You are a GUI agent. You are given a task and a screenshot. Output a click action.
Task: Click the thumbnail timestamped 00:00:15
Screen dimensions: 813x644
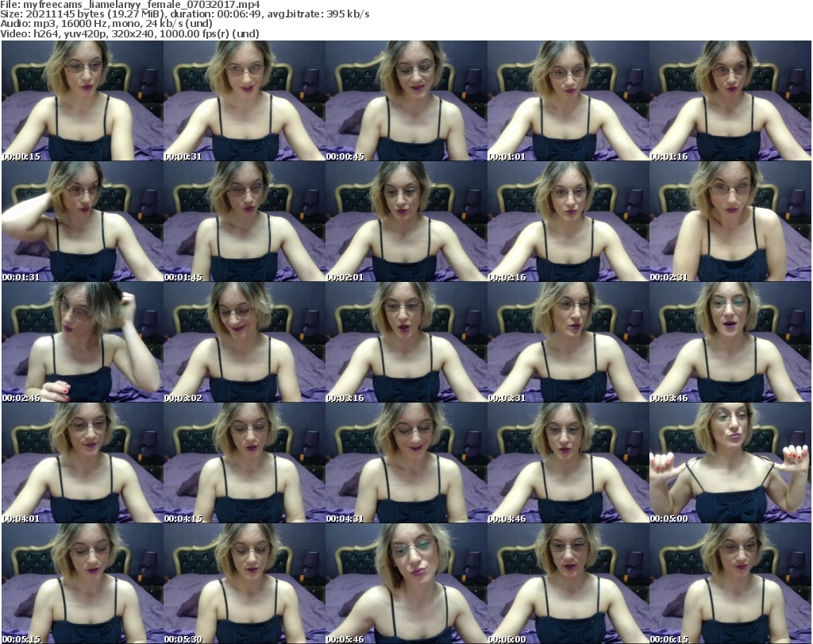[x=83, y=101]
